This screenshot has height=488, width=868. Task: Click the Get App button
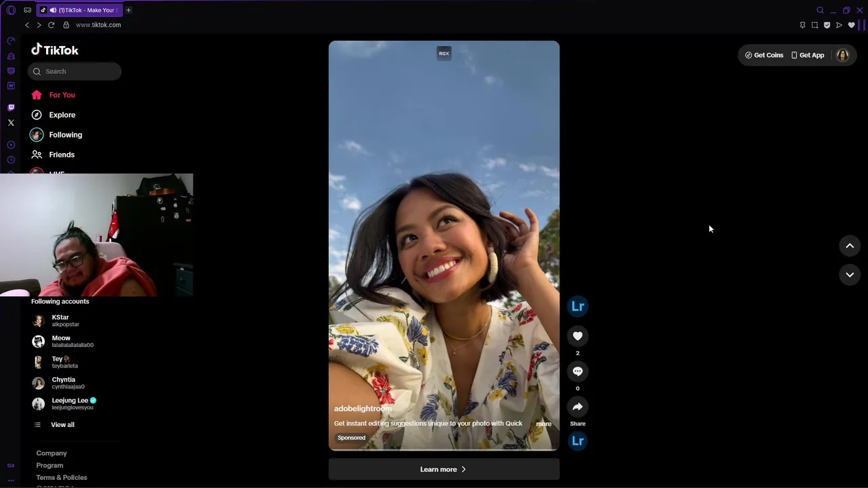tap(808, 56)
